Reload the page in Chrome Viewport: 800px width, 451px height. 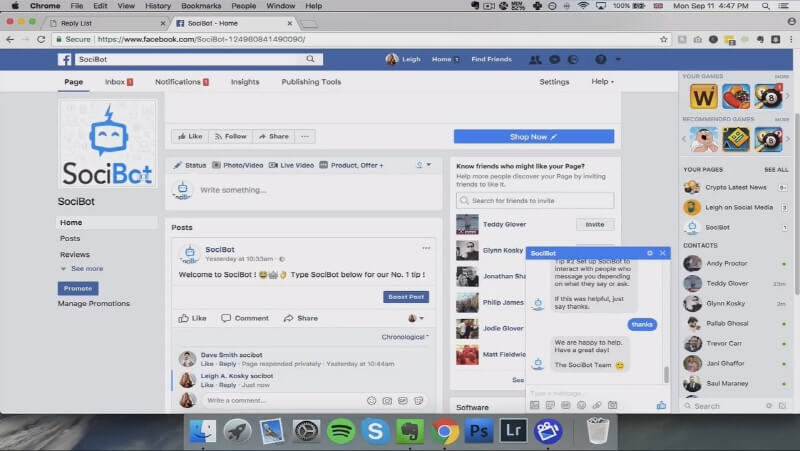[x=41, y=39]
